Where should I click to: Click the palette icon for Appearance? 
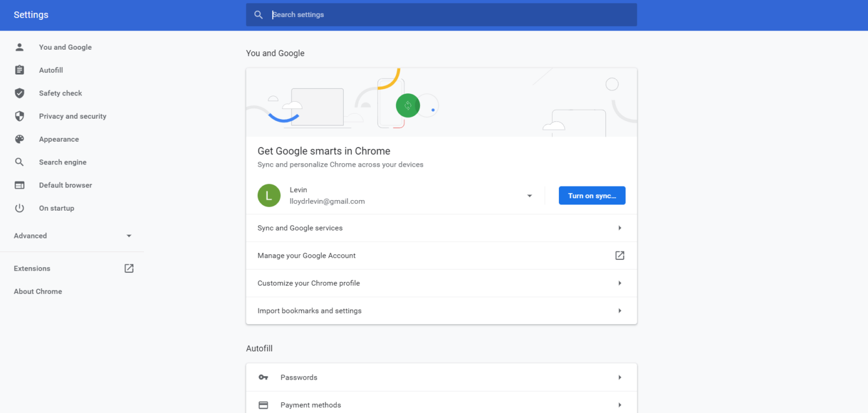click(20, 139)
